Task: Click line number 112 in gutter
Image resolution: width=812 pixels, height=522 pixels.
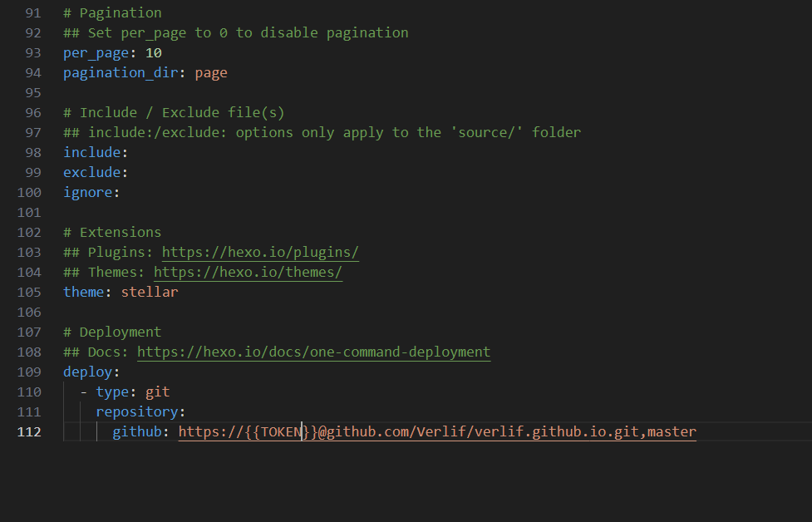Action: (27, 431)
